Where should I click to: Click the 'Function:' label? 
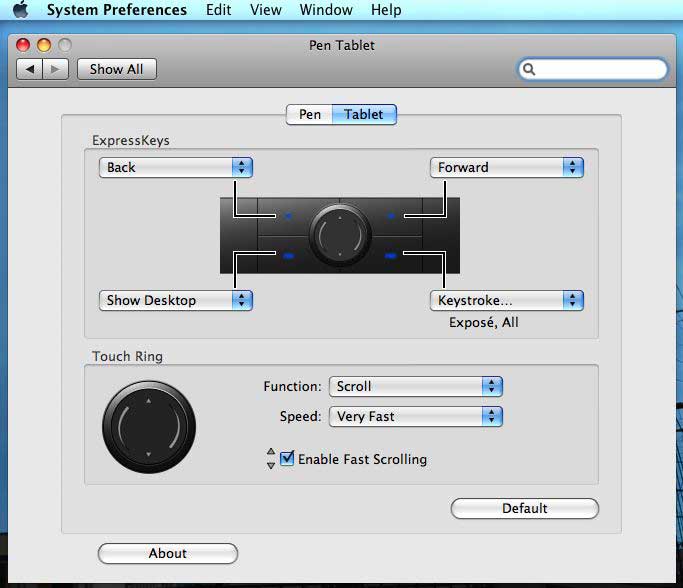[292, 387]
